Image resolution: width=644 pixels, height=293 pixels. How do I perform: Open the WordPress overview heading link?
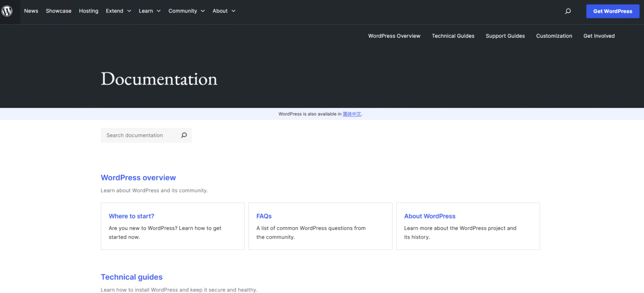click(138, 177)
